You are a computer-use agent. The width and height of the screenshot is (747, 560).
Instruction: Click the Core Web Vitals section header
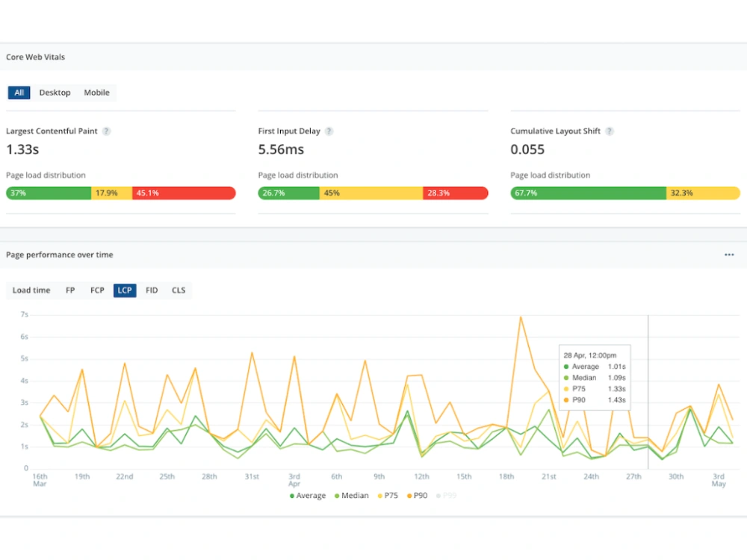(x=35, y=57)
